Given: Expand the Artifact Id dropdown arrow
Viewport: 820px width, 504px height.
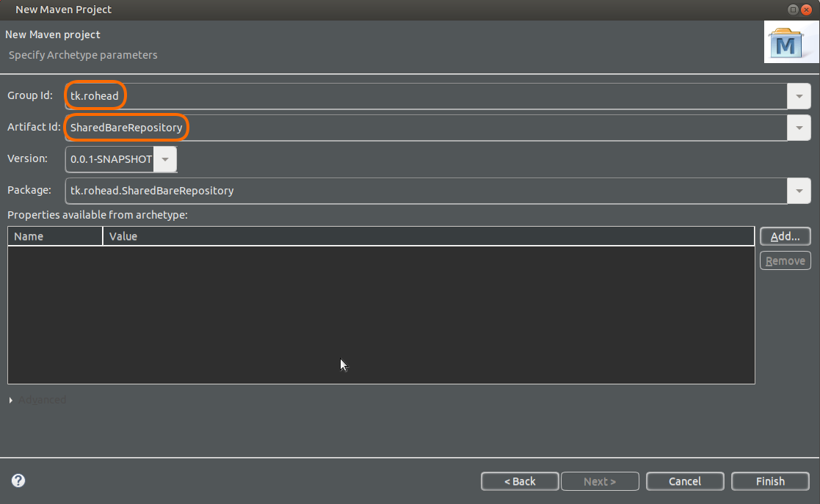Looking at the screenshot, I should tap(799, 128).
